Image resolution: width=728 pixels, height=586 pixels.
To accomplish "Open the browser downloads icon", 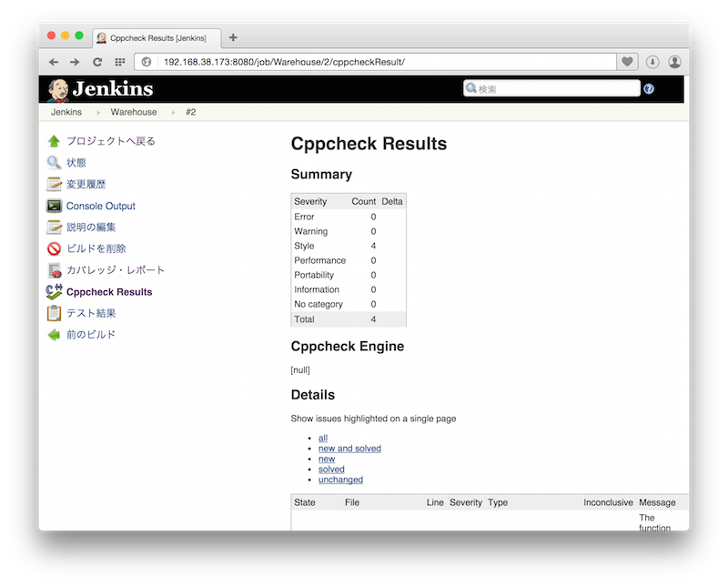I will 652,62.
